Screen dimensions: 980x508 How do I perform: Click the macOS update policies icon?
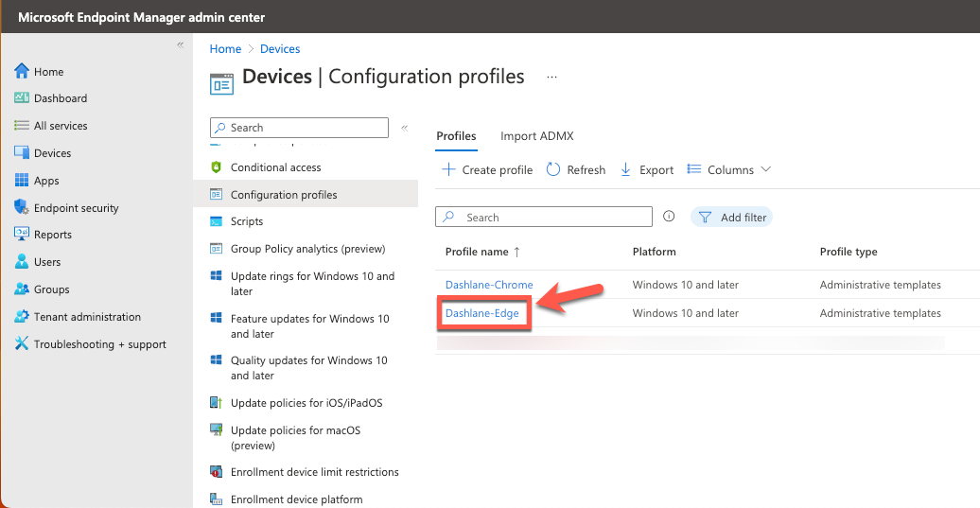click(217, 429)
